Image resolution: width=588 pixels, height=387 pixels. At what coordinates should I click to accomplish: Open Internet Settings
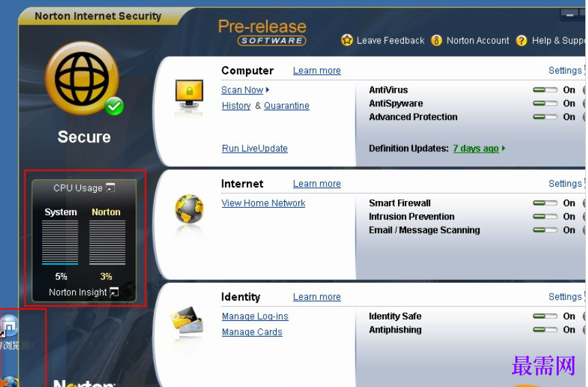coord(565,184)
